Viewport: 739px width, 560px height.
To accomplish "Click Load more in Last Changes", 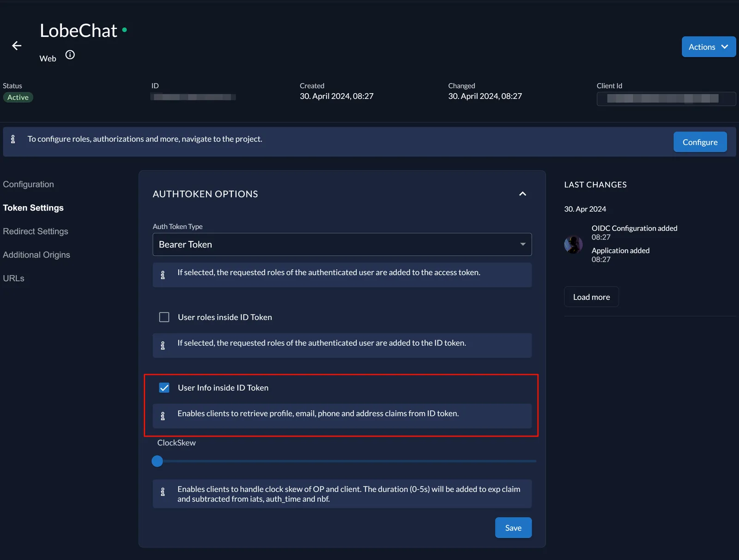I will (591, 297).
